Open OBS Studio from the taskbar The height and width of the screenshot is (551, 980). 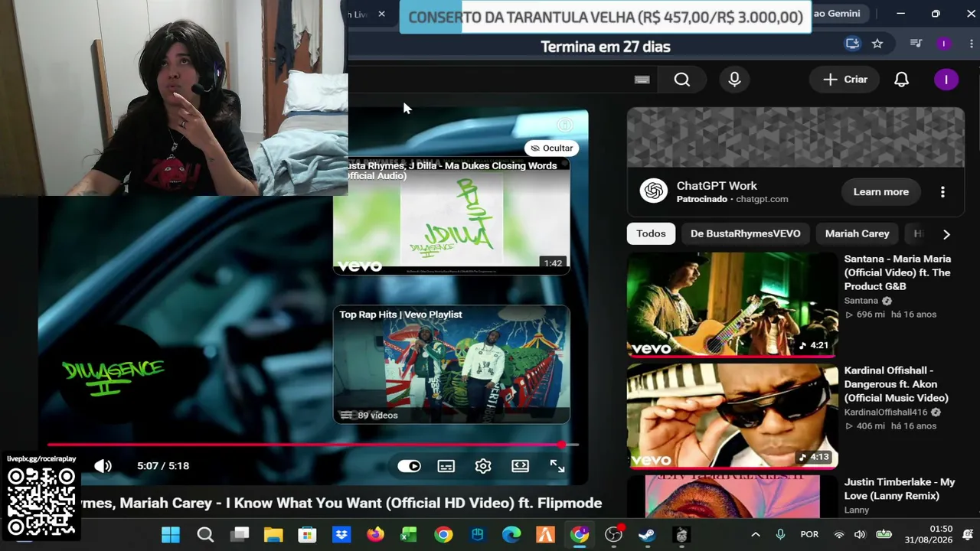(x=613, y=534)
